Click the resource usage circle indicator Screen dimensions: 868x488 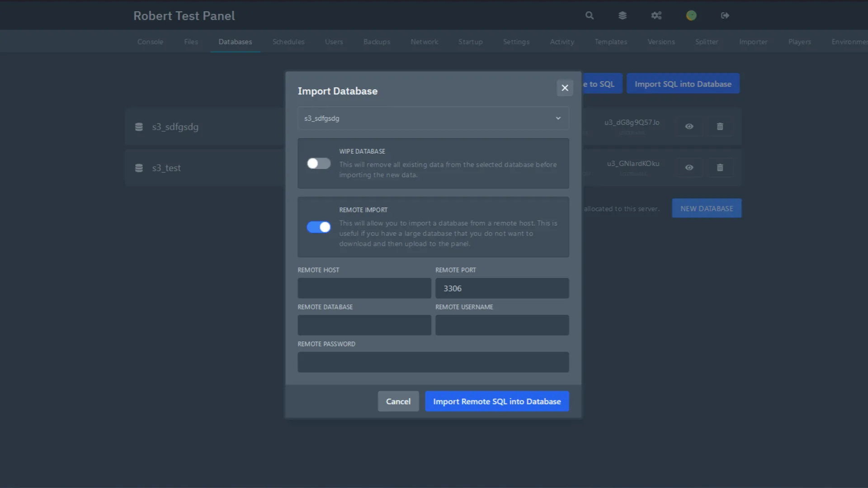coord(691,15)
